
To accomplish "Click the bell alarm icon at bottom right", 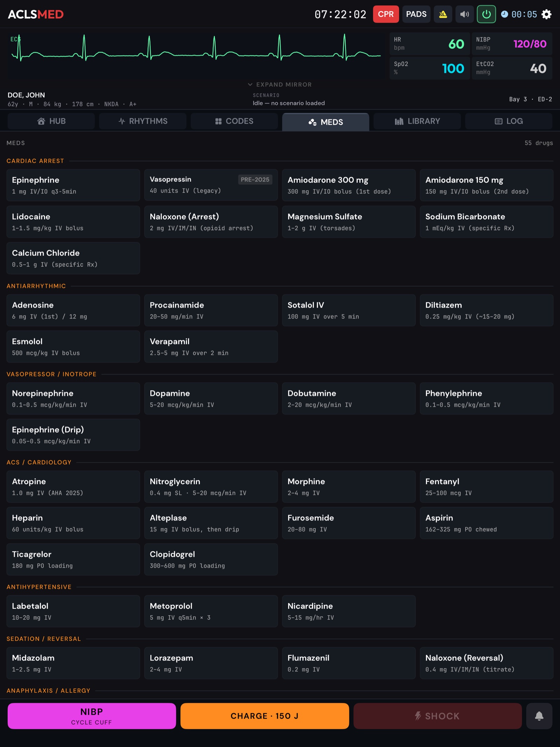I will click(539, 716).
